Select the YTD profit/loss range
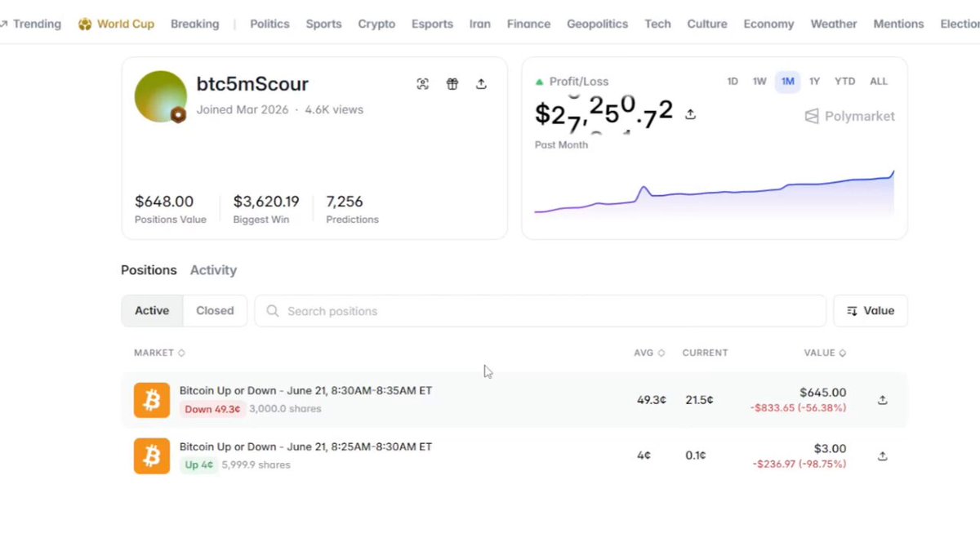This screenshot has width=980, height=551. (x=844, y=82)
